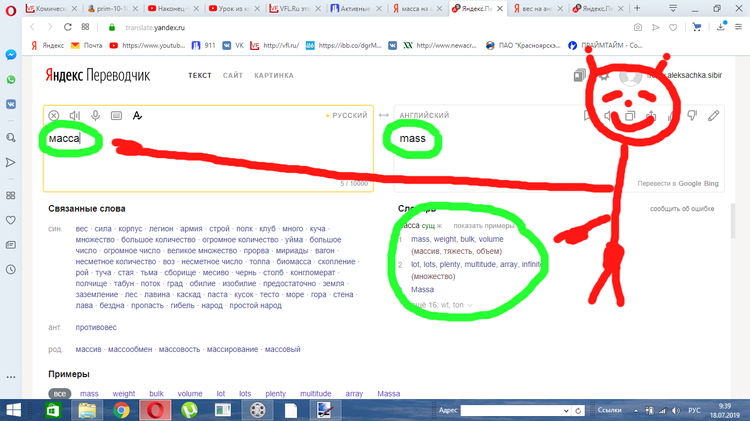Image resolution: width=750 pixels, height=421 pixels.
Task: Switch to the ТЕКСТ translation mode
Action: click(x=200, y=76)
